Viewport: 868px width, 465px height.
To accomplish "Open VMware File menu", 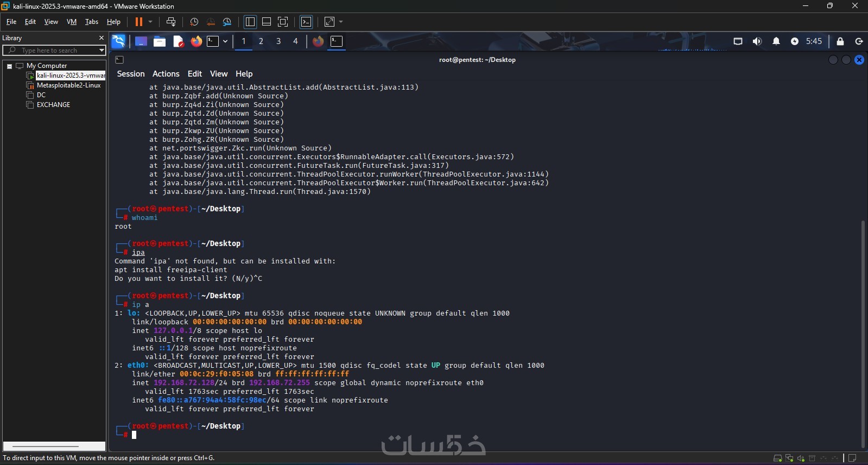I will (11, 22).
